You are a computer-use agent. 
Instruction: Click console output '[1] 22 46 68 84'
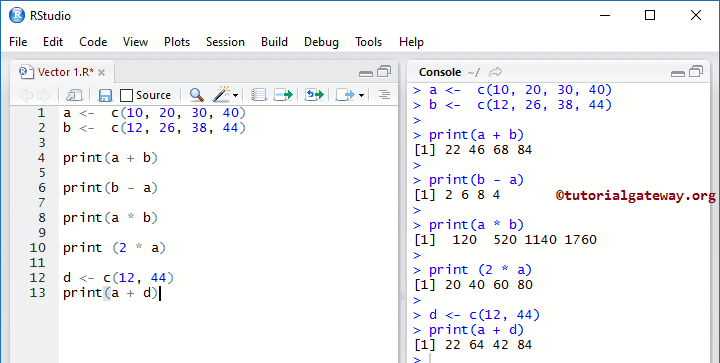point(473,150)
